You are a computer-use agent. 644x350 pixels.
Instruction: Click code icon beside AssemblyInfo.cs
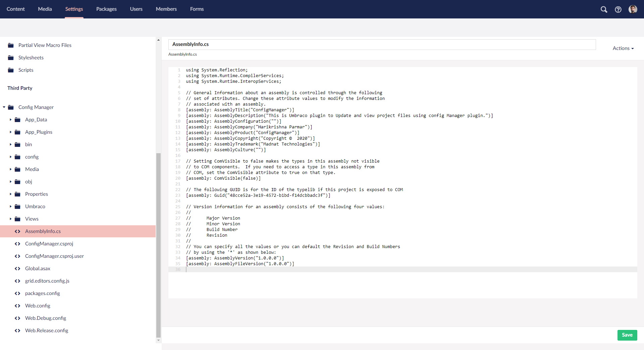(x=17, y=231)
